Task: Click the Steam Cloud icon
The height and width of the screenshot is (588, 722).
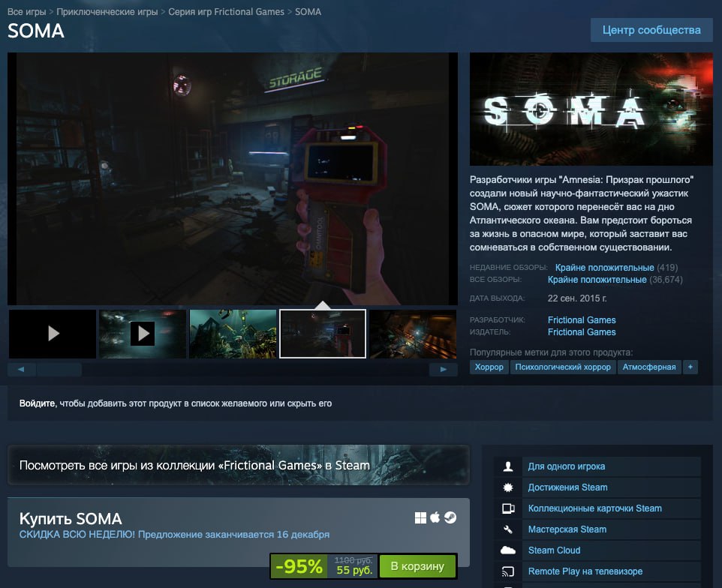Action: [x=508, y=550]
